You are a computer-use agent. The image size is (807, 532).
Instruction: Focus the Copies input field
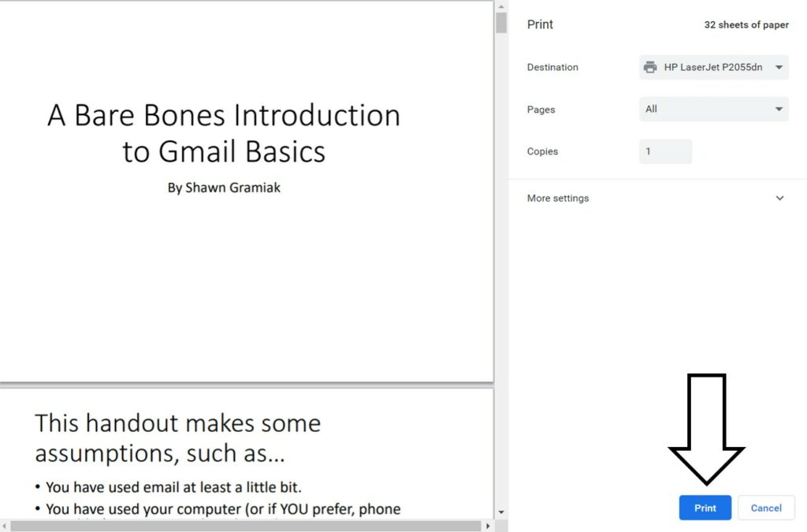665,151
